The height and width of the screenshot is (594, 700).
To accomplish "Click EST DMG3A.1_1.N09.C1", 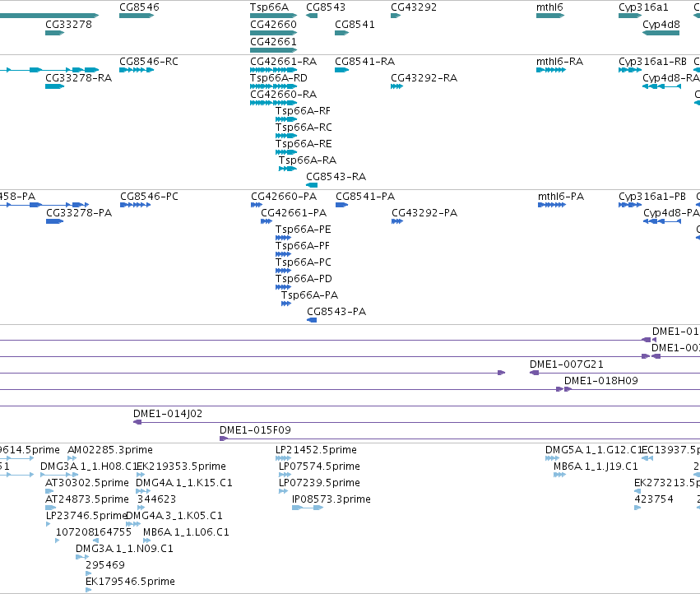I will pyautogui.click(x=82, y=557).
